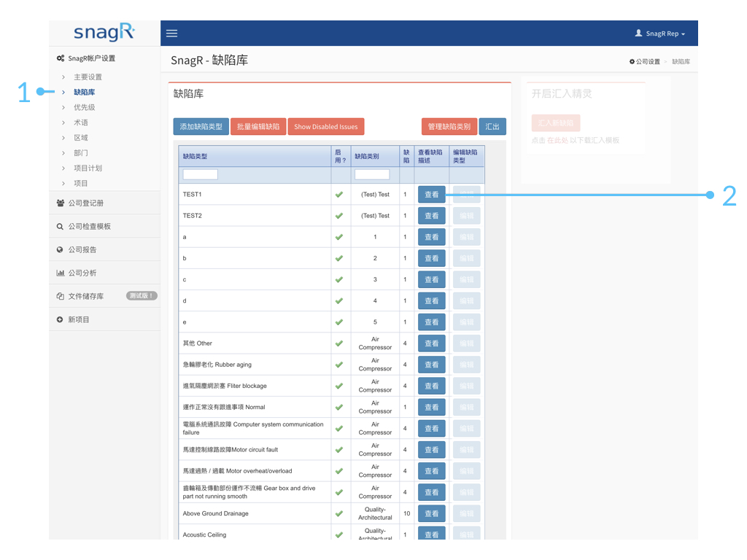This screenshot has height=560, width=747.
Task: Click enabled checkmark in TEST2 row
Action: click(339, 216)
